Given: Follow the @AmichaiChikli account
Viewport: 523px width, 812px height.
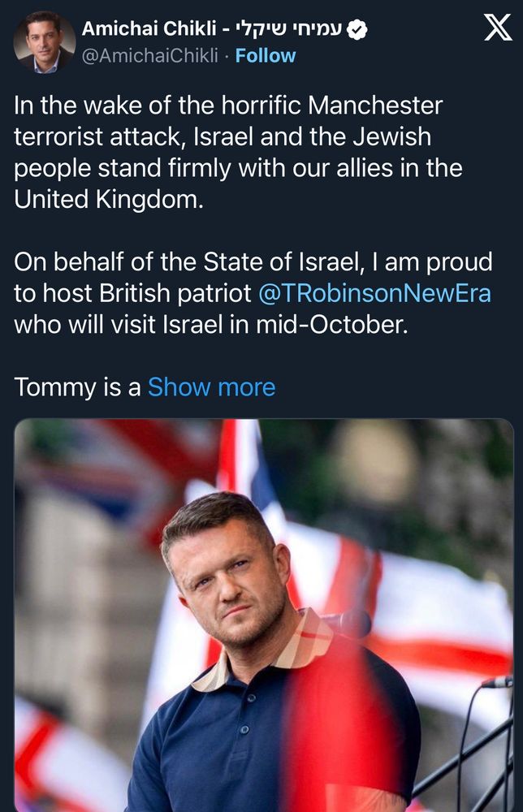Looking at the screenshot, I should pos(266,56).
